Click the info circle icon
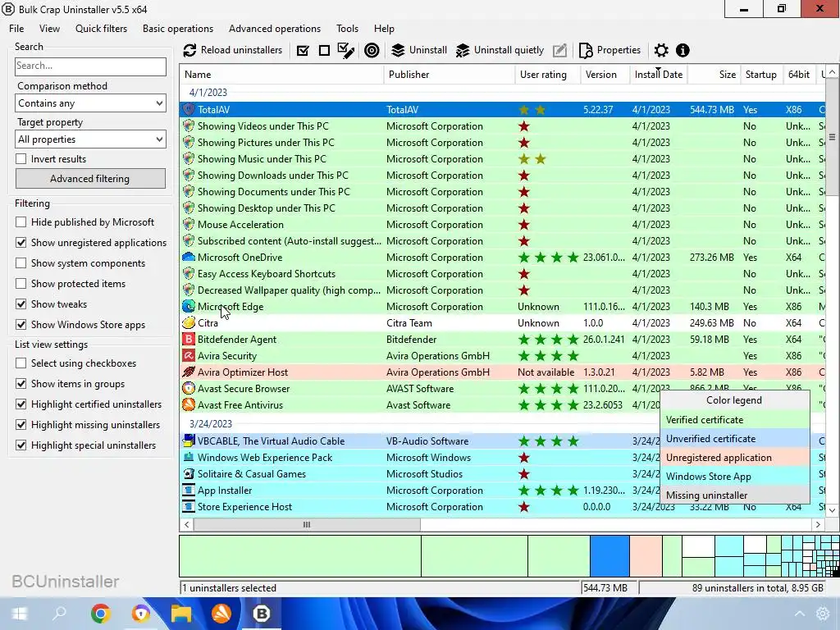The image size is (840, 630). coord(682,50)
